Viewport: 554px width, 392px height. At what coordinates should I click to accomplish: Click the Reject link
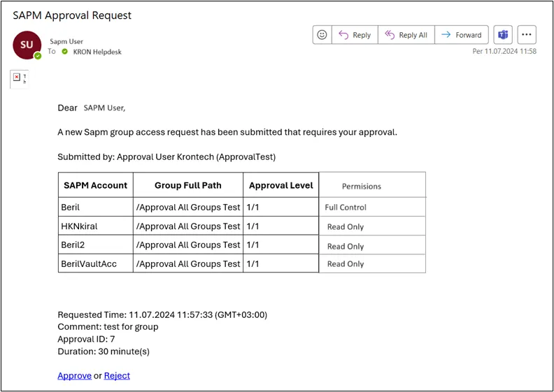coord(117,376)
